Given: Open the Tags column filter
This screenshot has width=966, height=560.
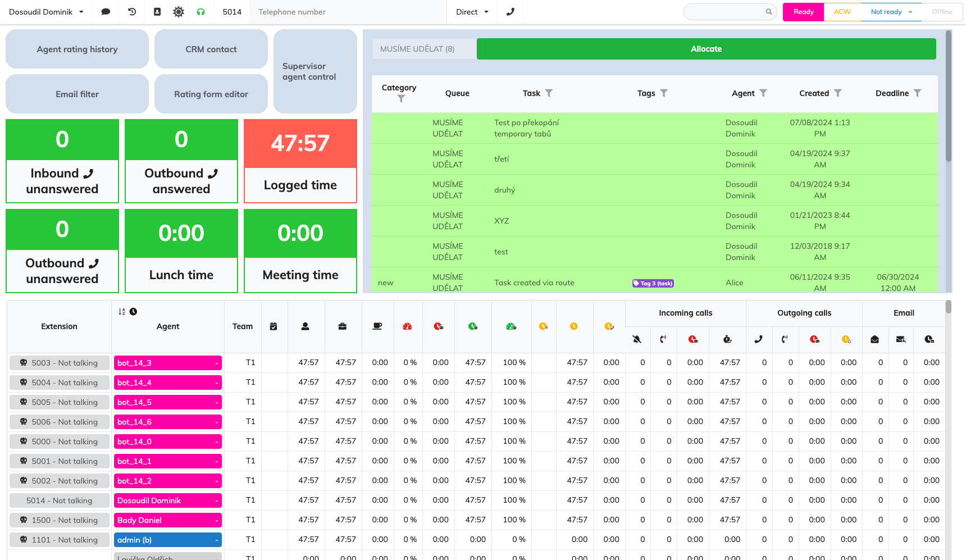Looking at the screenshot, I should [x=664, y=93].
